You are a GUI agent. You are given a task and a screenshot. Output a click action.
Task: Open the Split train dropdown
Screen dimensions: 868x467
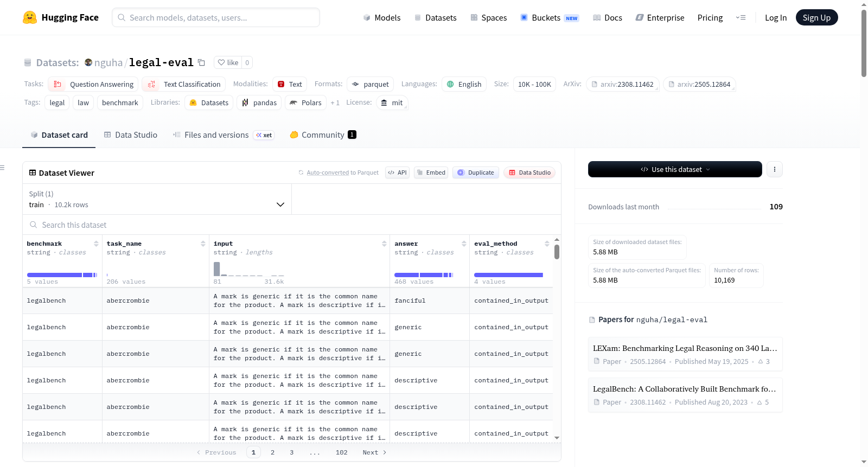coord(157,199)
